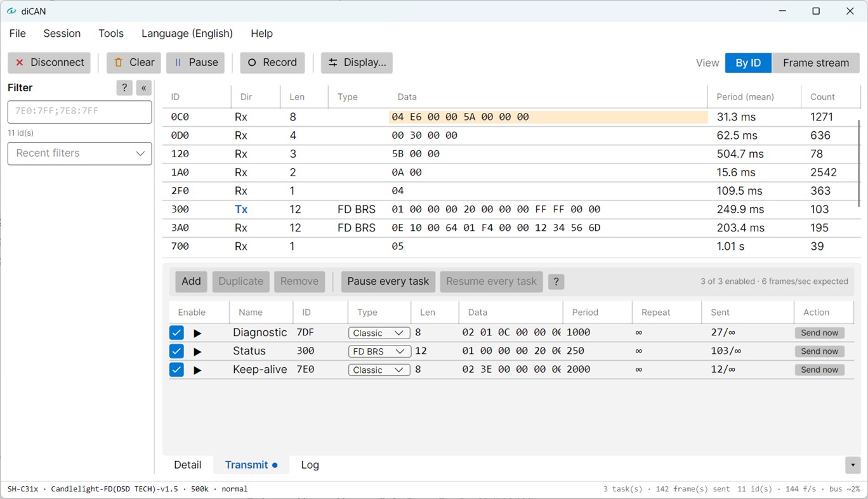Click the Diagnostic Len value 8
868x499 pixels.
click(x=418, y=333)
